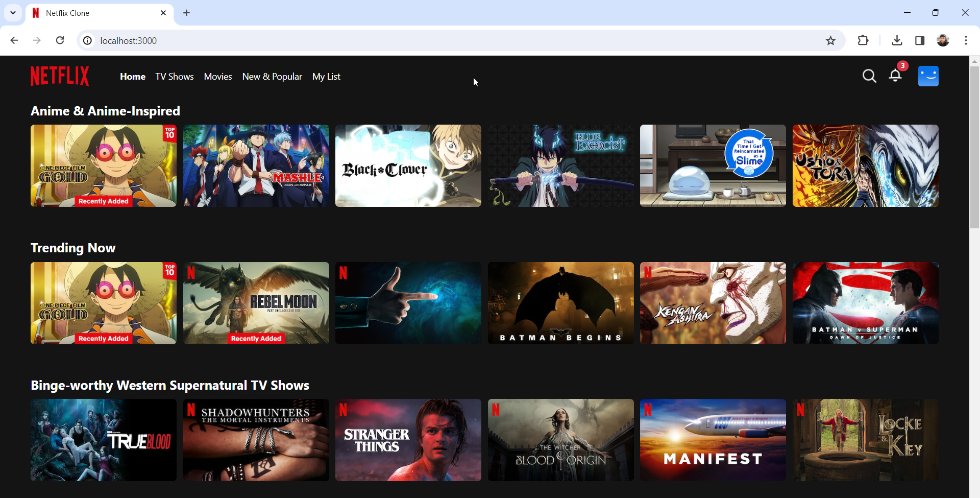This screenshot has width=980, height=498.
Task: Bookmark this tab with the star
Action: tap(830, 40)
